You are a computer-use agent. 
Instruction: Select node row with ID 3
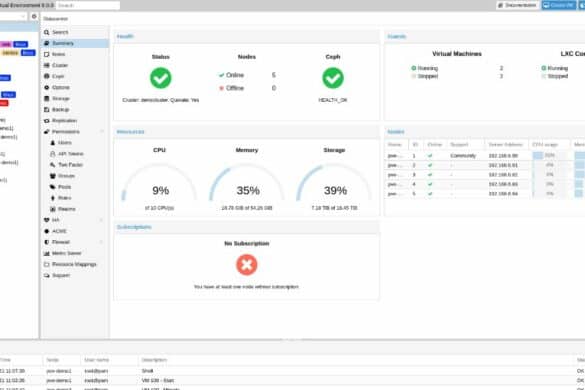[485, 175]
